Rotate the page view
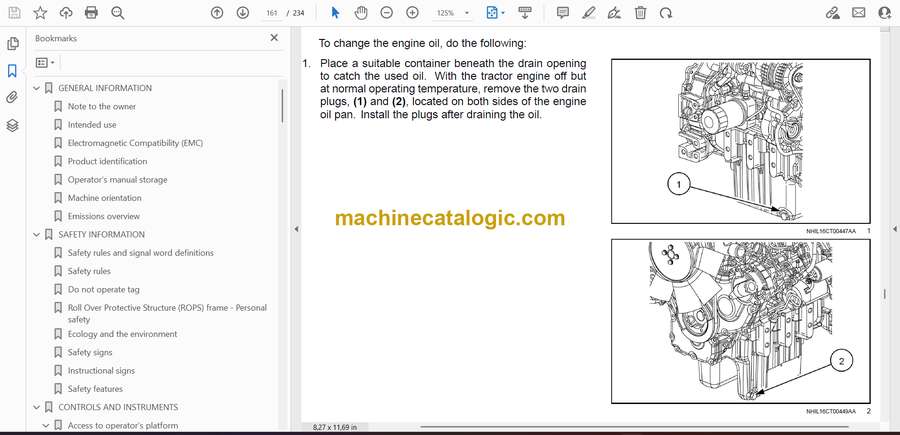Viewport: 900px width, 435px height. click(666, 13)
